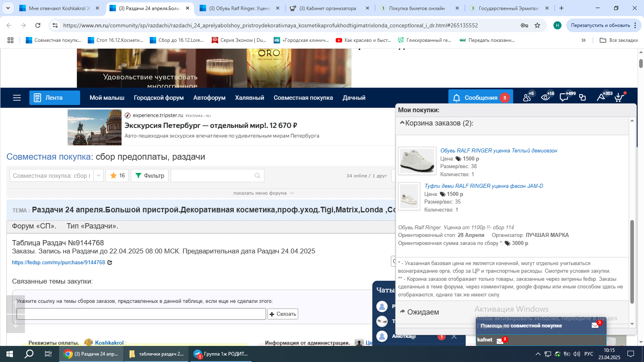Open Совместная покупк... bookmark
This screenshot has width=644, height=362.
click(x=54, y=40)
